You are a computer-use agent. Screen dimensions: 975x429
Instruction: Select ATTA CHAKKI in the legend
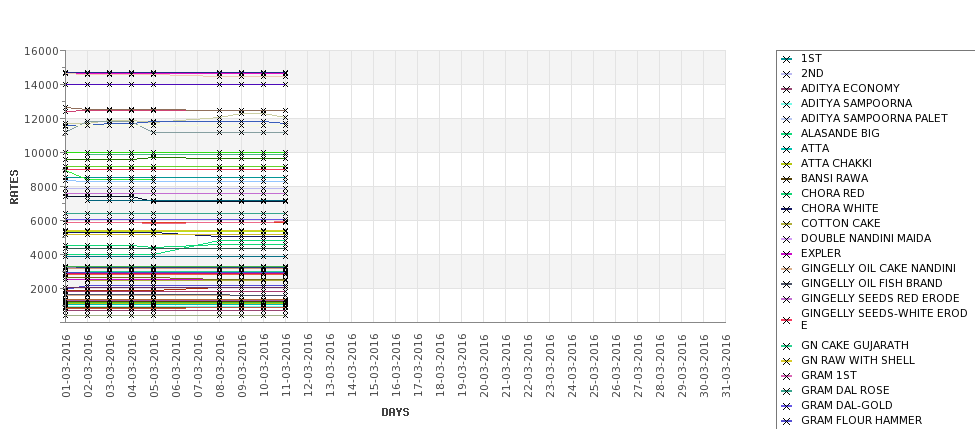(x=836, y=163)
